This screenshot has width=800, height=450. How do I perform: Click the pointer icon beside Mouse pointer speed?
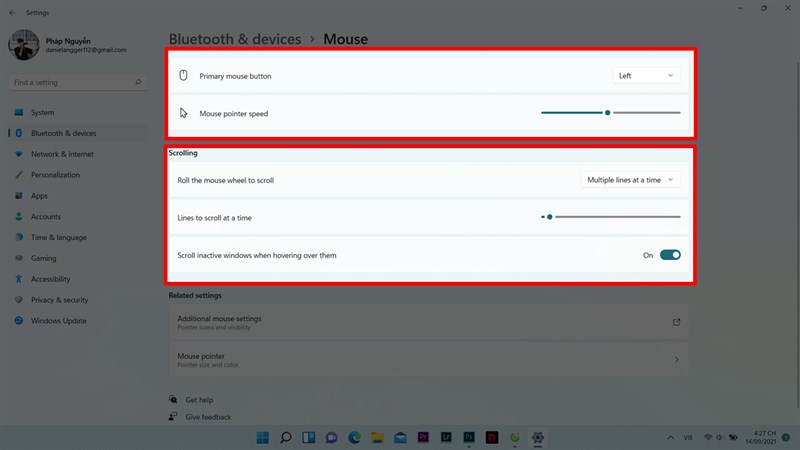pos(183,113)
